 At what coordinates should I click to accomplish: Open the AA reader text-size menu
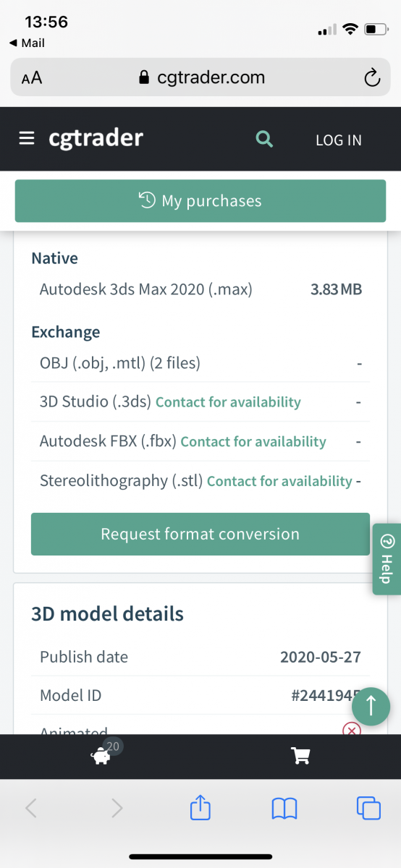[x=32, y=78]
